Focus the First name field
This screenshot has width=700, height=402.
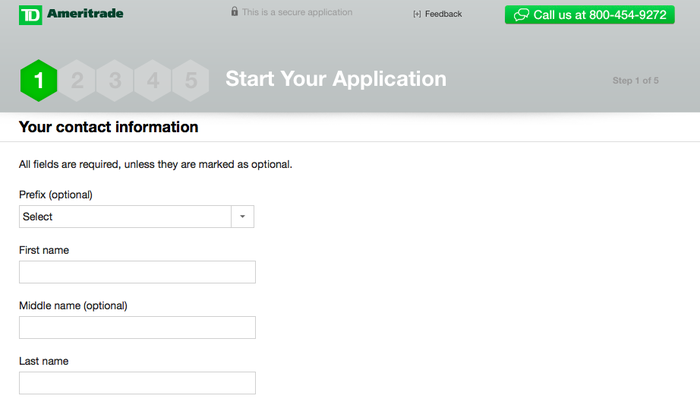click(x=138, y=272)
